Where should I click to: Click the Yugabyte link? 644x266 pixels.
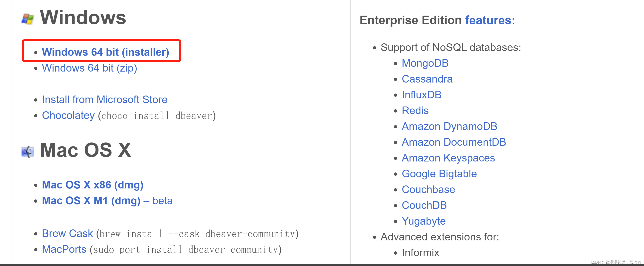click(x=423, y=221)
